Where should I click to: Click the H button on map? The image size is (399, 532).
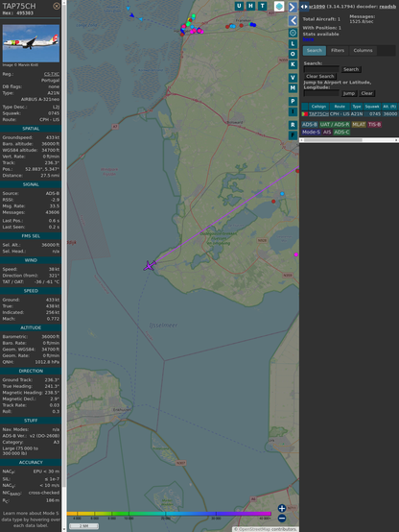point(250,6)
